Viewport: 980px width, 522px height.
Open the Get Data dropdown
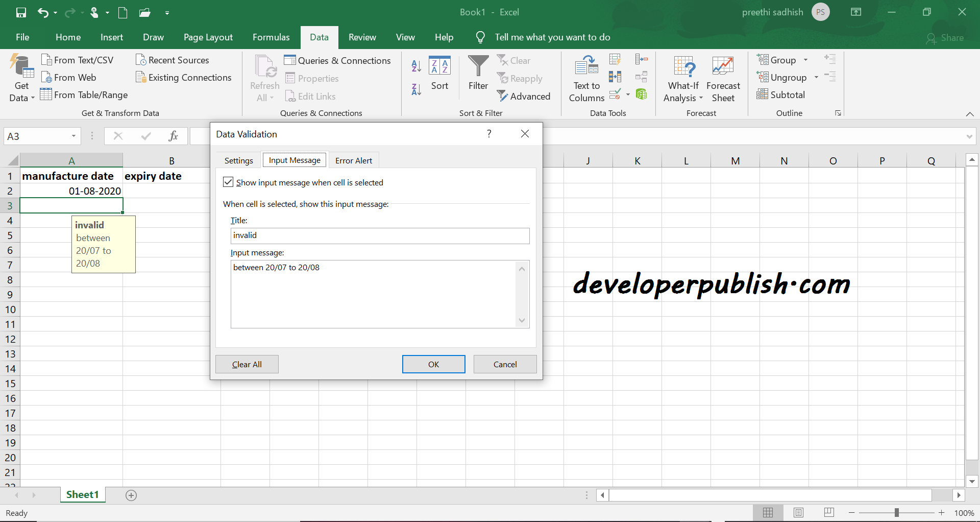(x=20, y=77)
